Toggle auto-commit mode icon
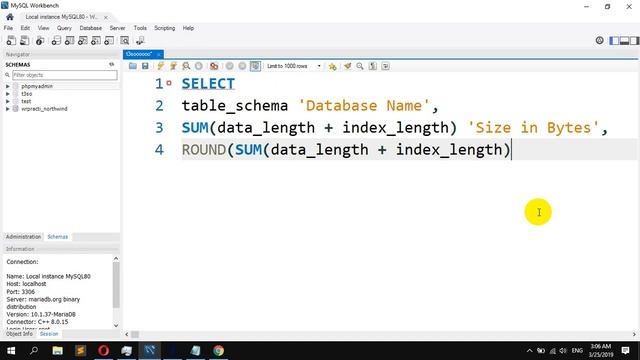Screen dimensions: 640x360 [x=255, y=66]
